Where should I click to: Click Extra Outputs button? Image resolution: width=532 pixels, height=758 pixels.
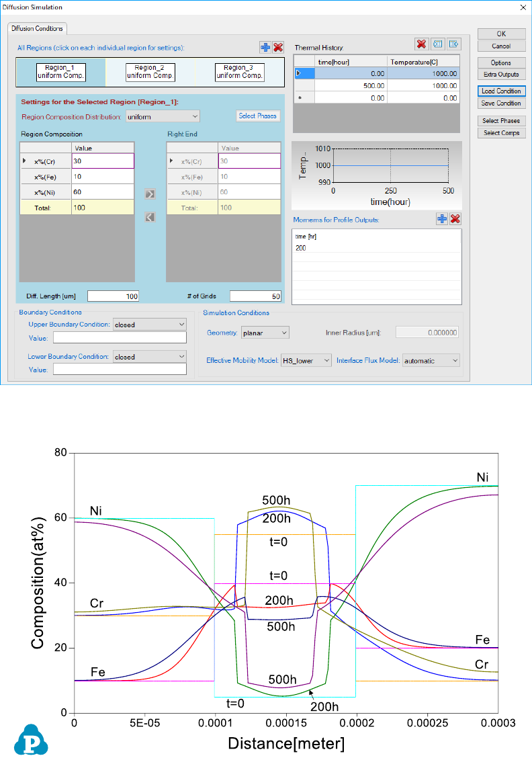click(502, 75)
